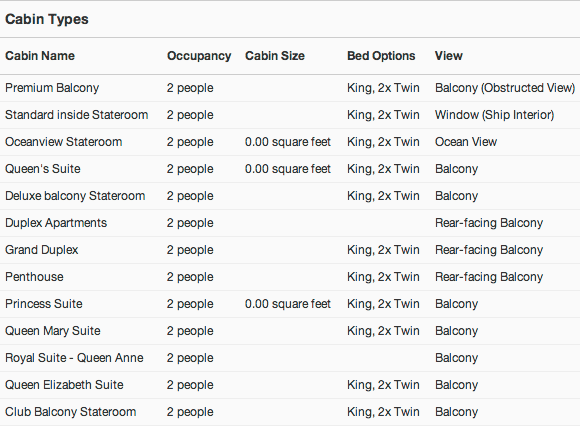The height and width of the screenshot is (426, 580).
Task: Open the Oceanview Stateroom entry
Action: click(x=64, y=142)
